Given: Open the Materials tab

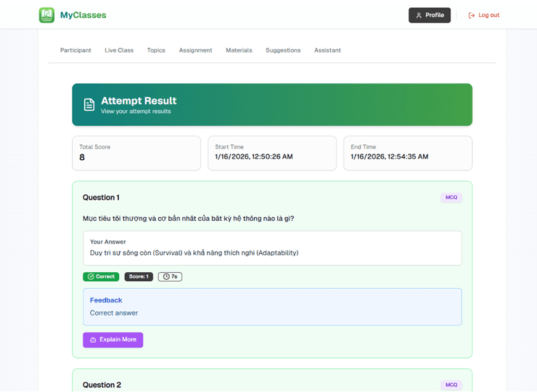Looking at the screenshot, I should coord(239,51).
